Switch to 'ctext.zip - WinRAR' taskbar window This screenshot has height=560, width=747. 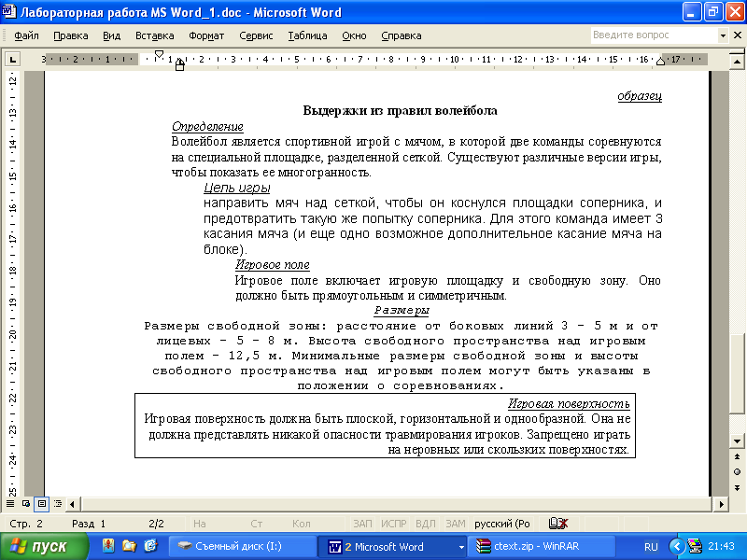pyautogui.click(x=541, y=546)
